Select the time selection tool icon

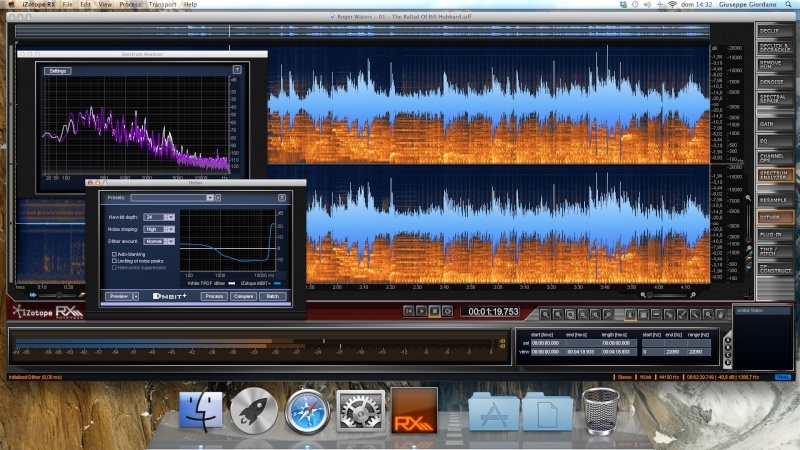pos(631,315)
